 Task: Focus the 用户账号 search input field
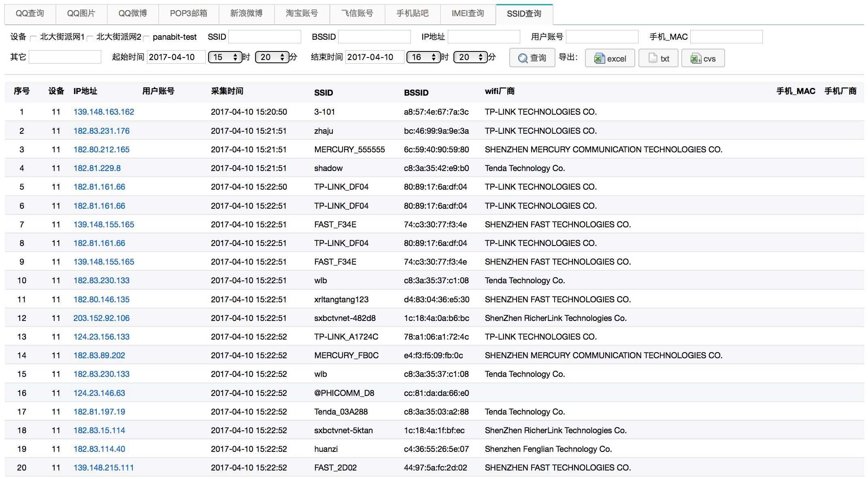pos(602,36)
